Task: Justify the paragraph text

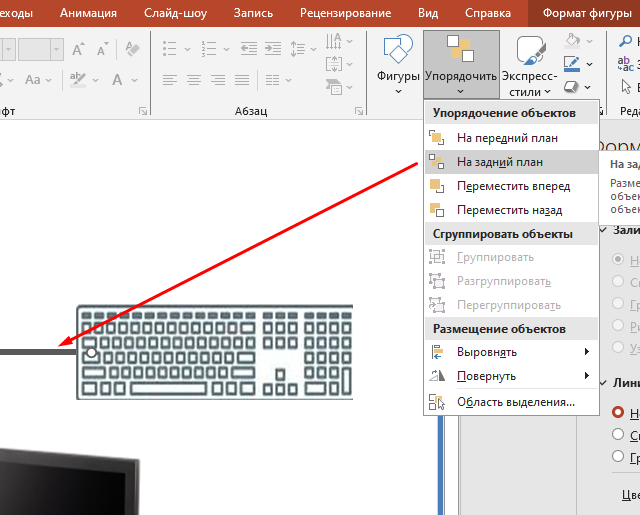Action: 242,80
